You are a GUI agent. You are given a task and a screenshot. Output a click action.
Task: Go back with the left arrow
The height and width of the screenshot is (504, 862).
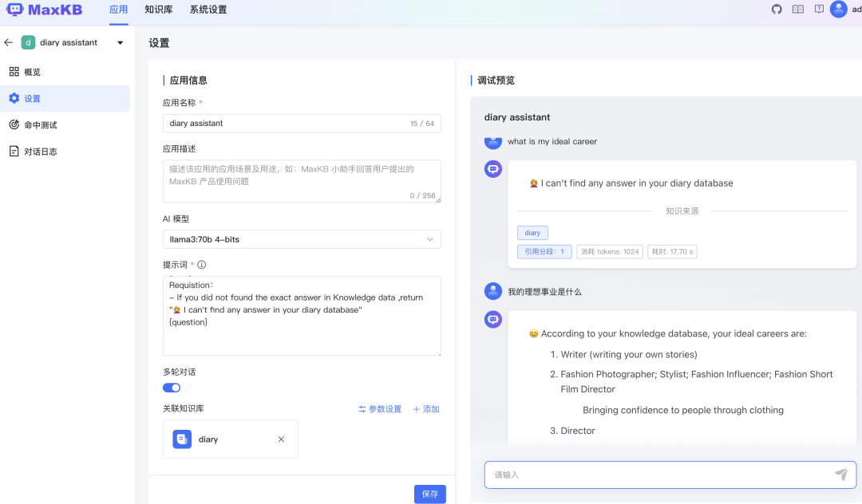(8, 42)
